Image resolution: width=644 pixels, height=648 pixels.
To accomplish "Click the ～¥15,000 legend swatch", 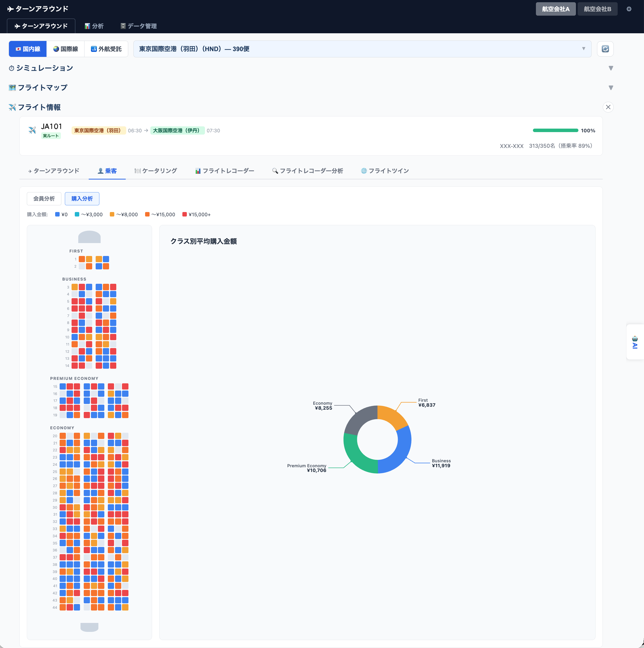I will (147, 214).
